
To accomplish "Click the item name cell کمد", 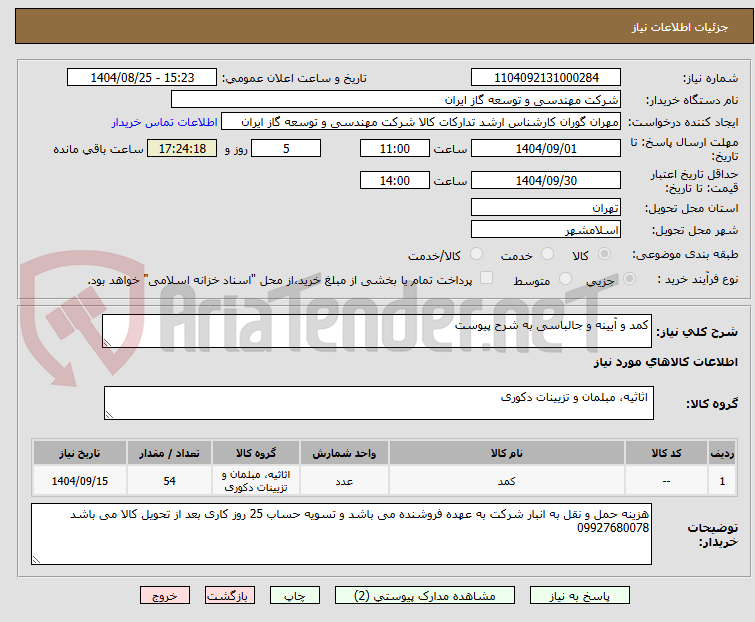I will tap(507, 480).
